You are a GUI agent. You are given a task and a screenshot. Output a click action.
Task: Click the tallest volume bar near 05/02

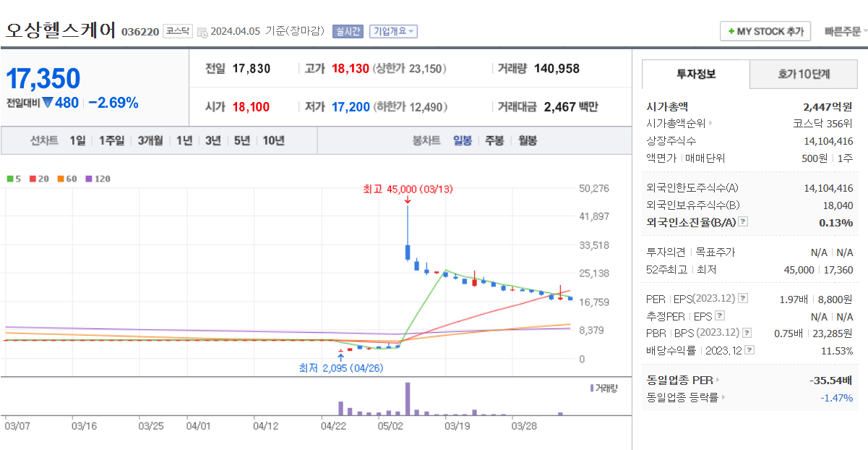coord(408,399)
